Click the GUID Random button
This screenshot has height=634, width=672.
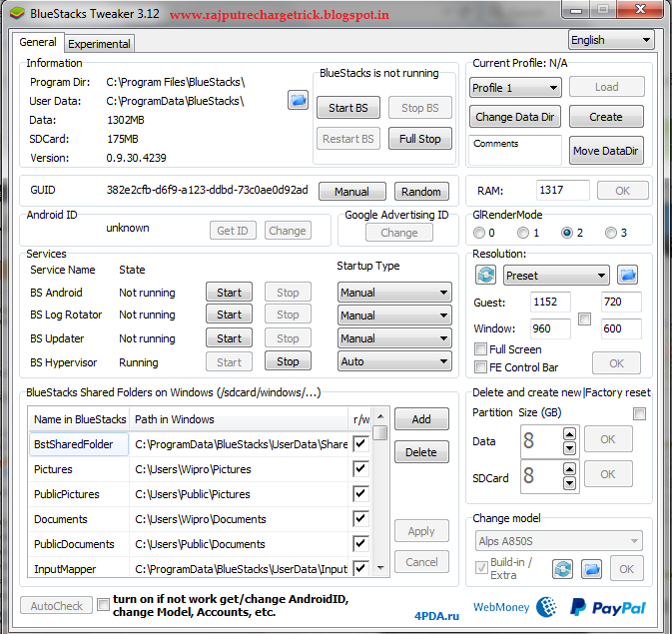[x=421, y=191]
